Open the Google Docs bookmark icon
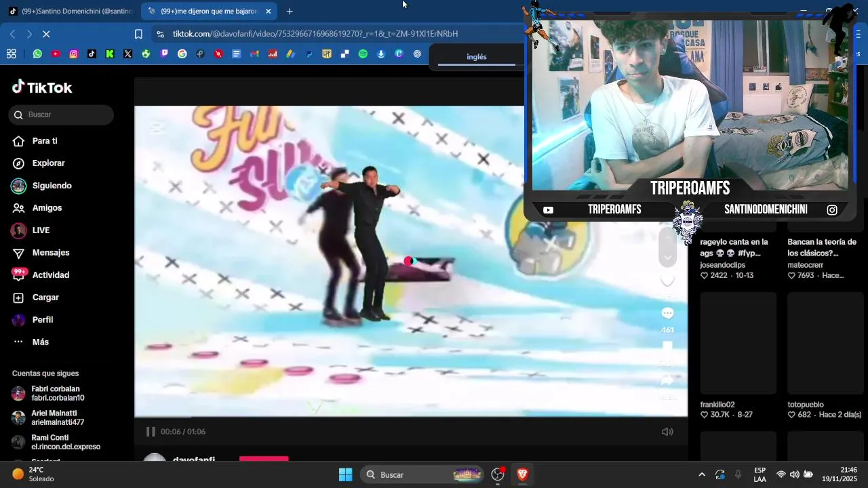The width and height of the screenshot is (868, 488). pyautogui.click(x=236, y=54)
